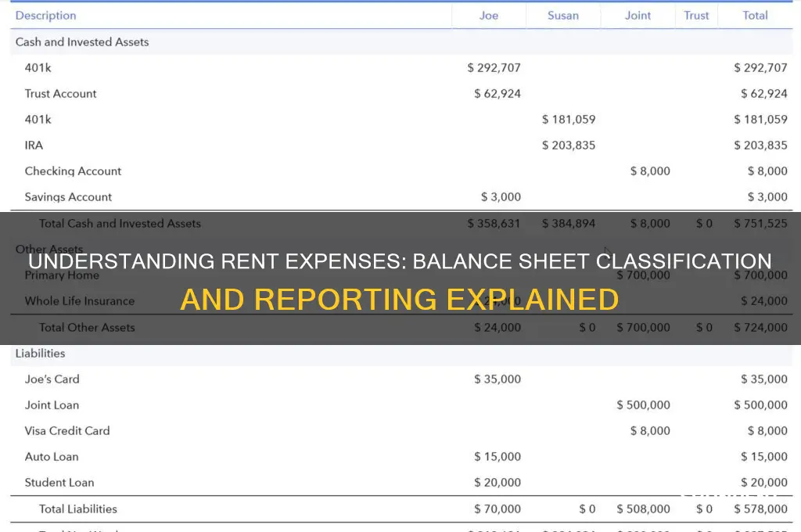Select the Liabilities section heading
Image resolution: width=801 pixels, height=532 pixels.
[x=41, y=353]
